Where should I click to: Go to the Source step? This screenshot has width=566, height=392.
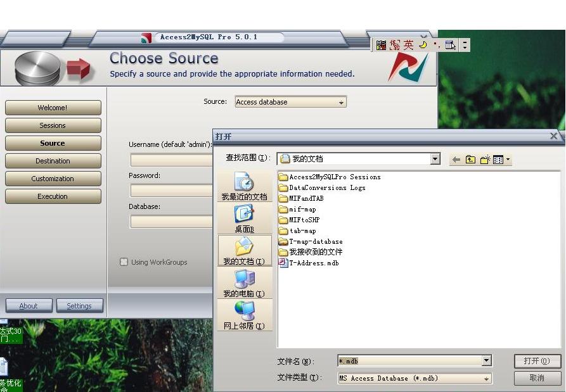pos(53,143)
